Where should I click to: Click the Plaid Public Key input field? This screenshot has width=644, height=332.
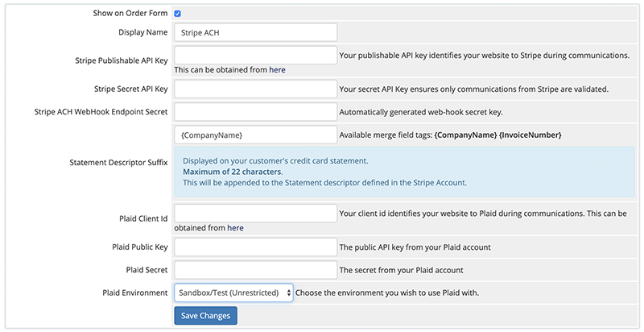point(255,247)
